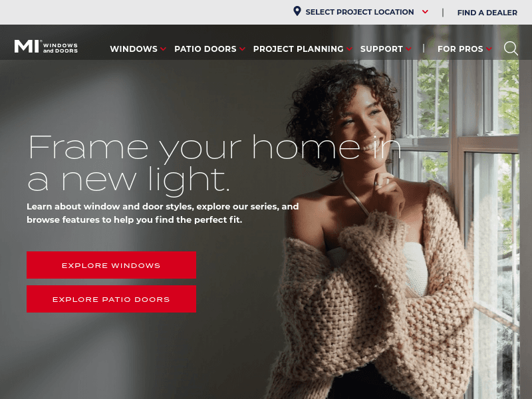Expand the For Pros chevron
Viewport: 532px width, 399px height.
click(x=489, y=49)
